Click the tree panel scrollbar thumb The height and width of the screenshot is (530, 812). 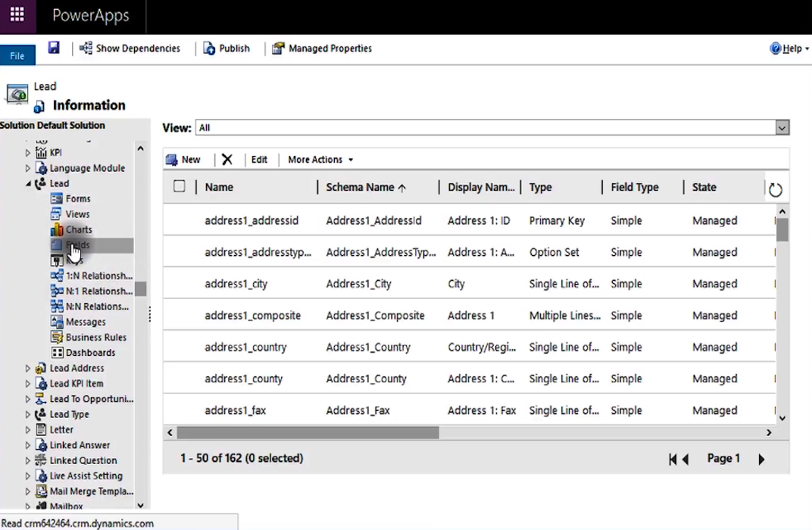tap(140, 288)
